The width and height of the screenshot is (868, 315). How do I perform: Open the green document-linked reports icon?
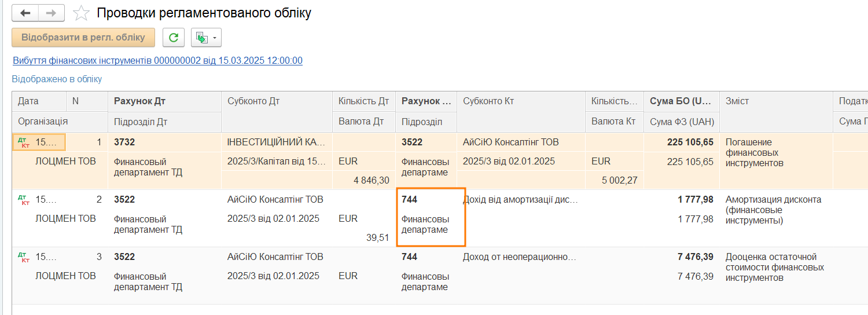click(x=202, y=38)
